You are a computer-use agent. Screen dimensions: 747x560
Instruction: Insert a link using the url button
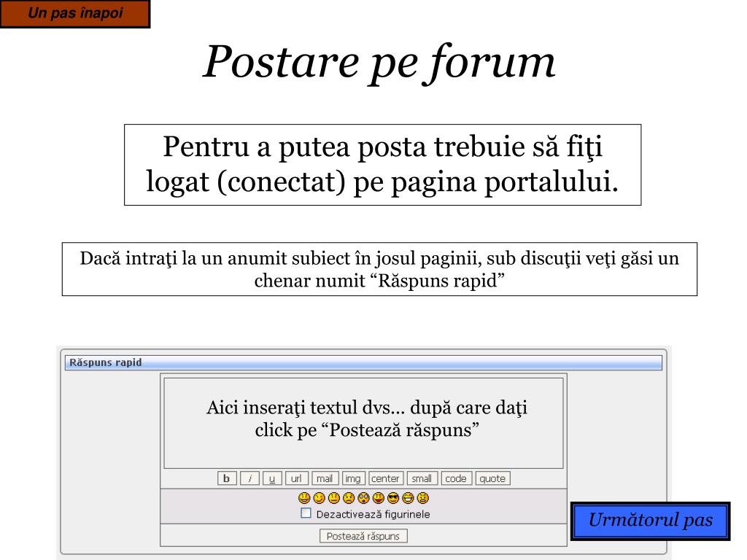click(x=296, y=478)
